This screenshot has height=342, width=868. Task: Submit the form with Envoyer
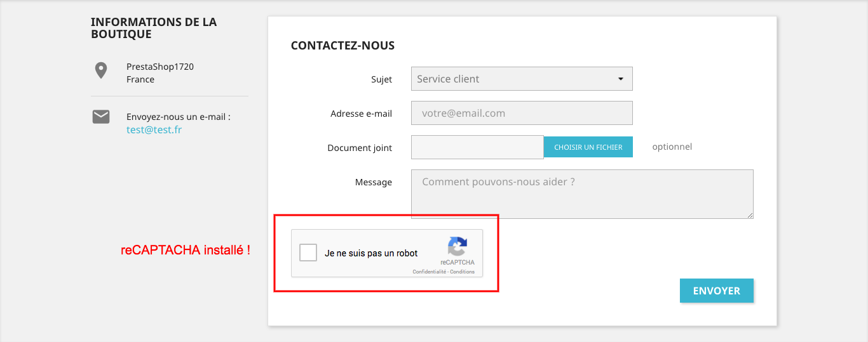[716, 291]
